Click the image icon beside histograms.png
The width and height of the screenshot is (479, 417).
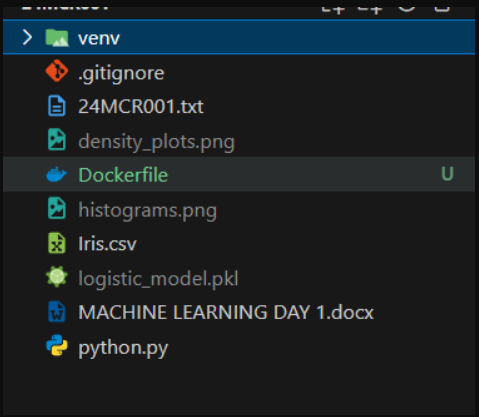tap(57, 208)
